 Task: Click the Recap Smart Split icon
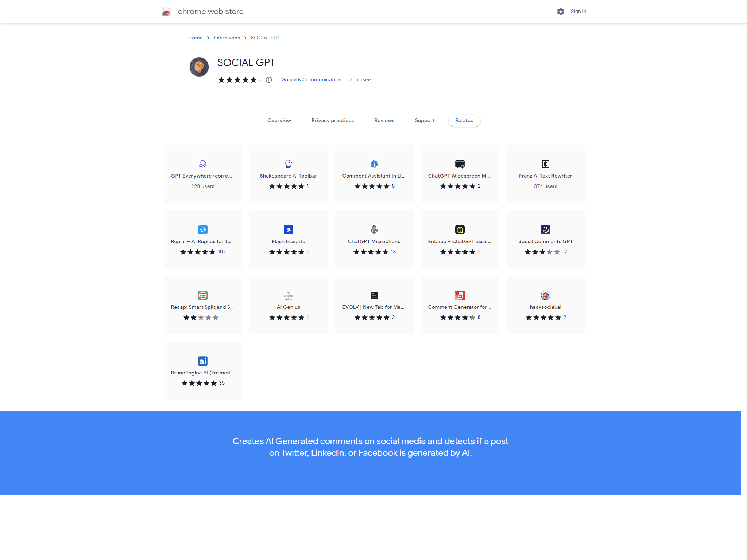point(203,295)
